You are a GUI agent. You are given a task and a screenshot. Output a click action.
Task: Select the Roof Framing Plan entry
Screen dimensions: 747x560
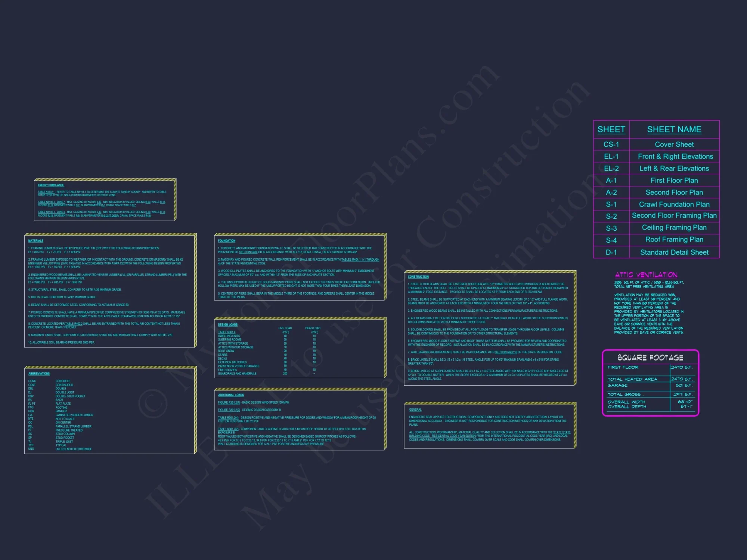[674, 239]
